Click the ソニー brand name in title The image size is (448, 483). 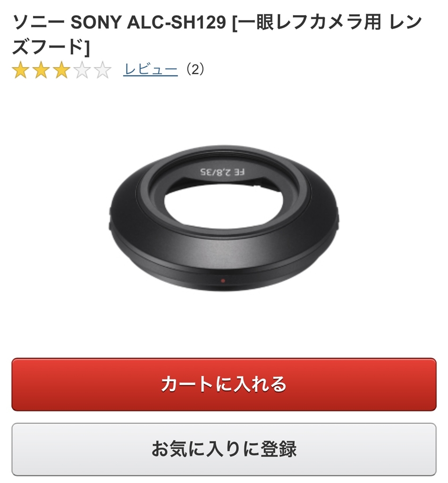pos(39,22)
